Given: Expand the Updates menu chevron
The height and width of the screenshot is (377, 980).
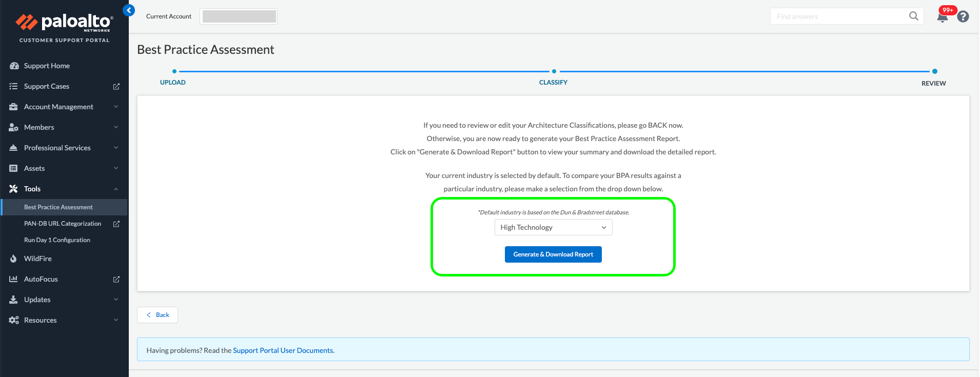Looking at the screenshot, I should pos(116,300).
